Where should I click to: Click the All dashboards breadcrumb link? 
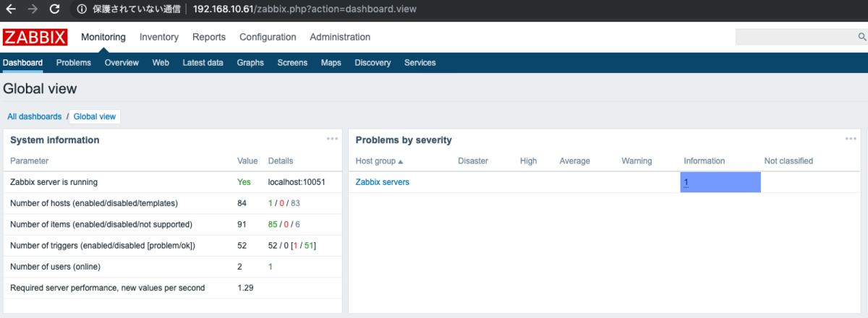(35, 116)
